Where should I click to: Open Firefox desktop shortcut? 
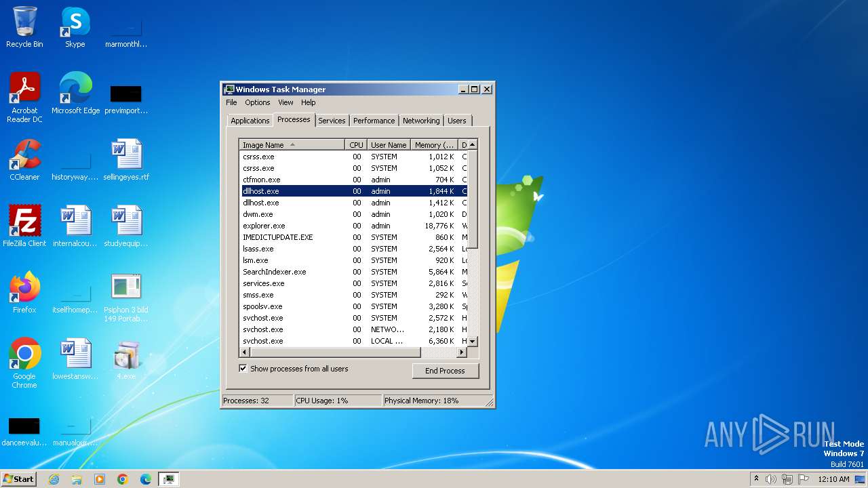click(24, 292)
